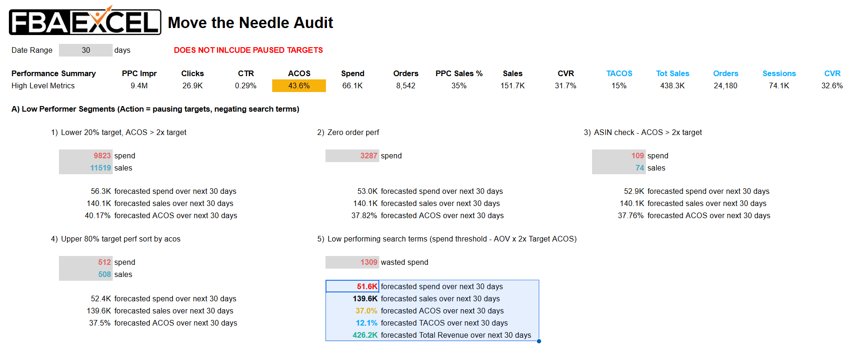Click the PPC Sales % value 35%
This screenshot has width=868, height=355.
[459, 85]
